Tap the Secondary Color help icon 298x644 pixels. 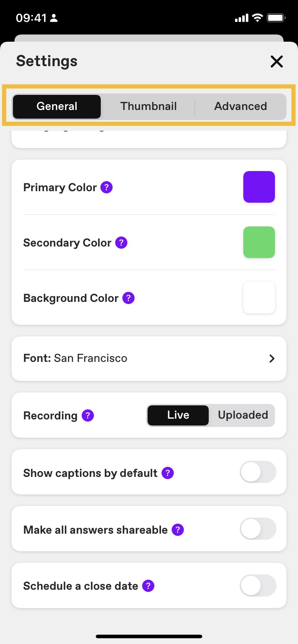[x=121, y=243]
